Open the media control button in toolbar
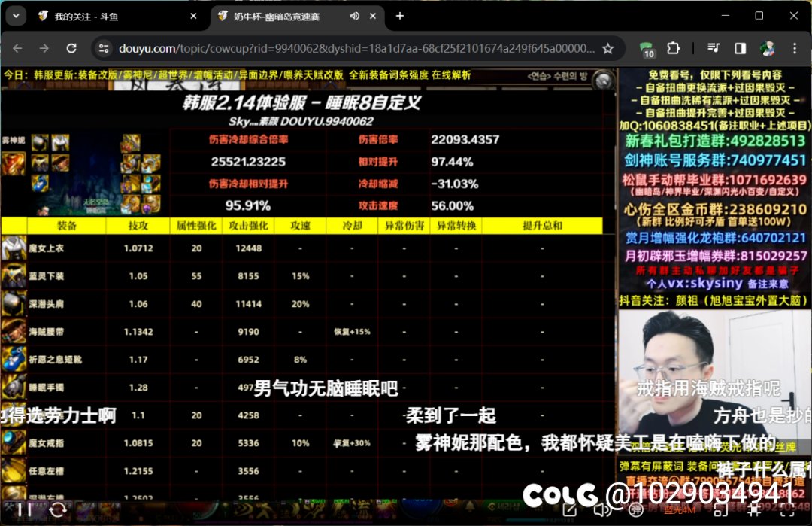Viewport: 812px width, 526px height. [x=714, y=48]
